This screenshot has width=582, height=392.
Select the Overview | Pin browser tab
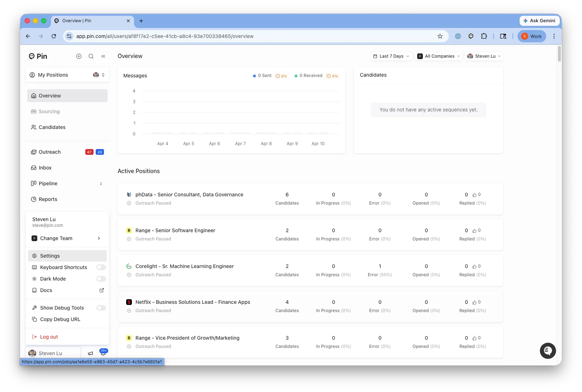(x=92, y=21)
